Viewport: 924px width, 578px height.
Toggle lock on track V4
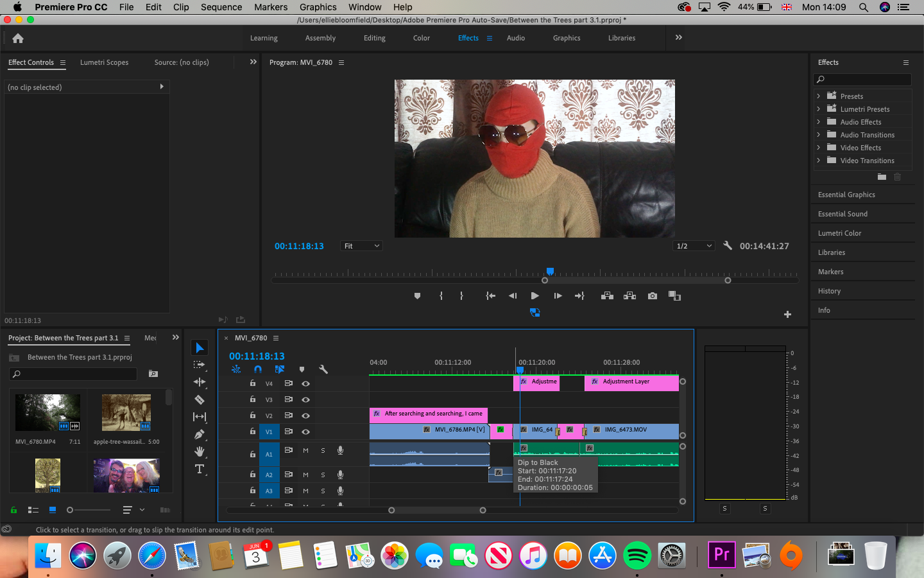point(253,383)
